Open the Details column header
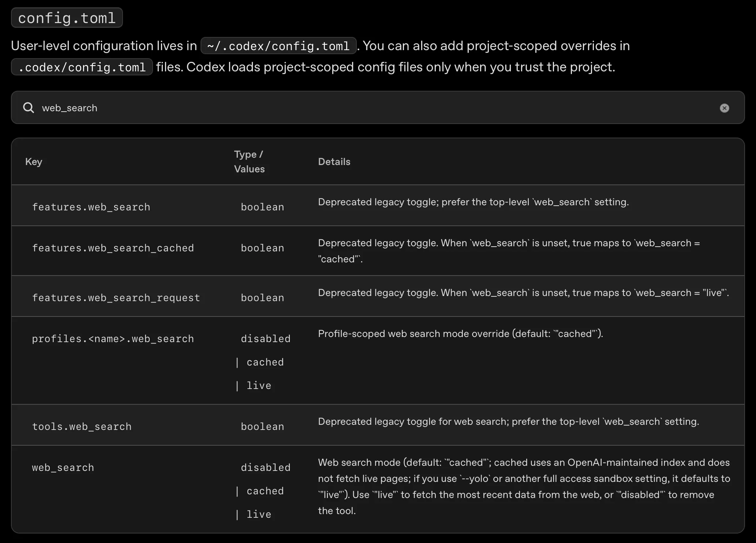Viewport: 756px width, 543px height. point(334,161)
